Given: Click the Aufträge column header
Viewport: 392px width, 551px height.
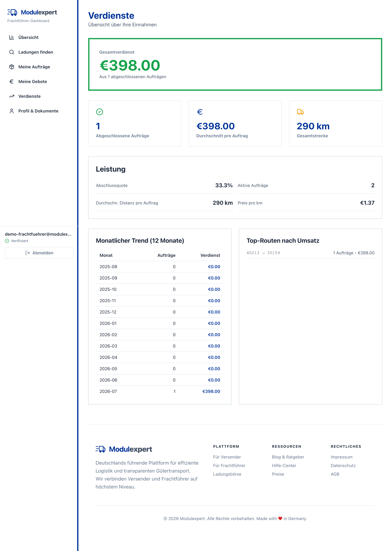Looking at the screenshot, I should coord(166,255).
